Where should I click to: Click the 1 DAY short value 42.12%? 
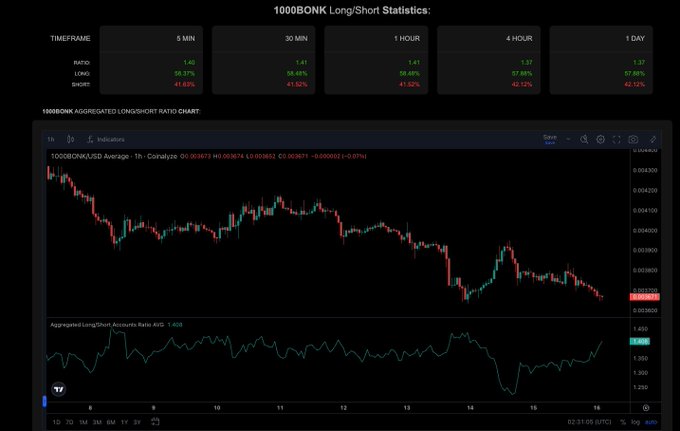(x=634, y=84)
